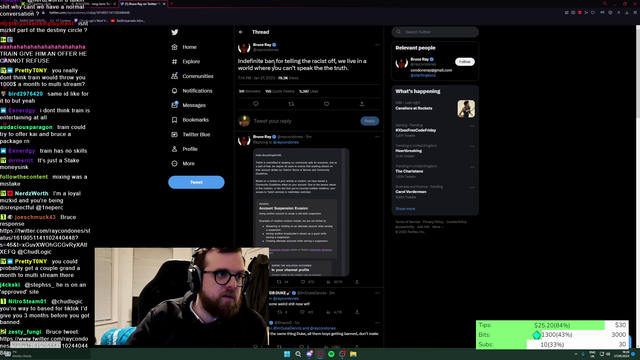Share the Bruce Ray reply with screenshot
This screenshot has height=360, width=640.
[357, 282]
